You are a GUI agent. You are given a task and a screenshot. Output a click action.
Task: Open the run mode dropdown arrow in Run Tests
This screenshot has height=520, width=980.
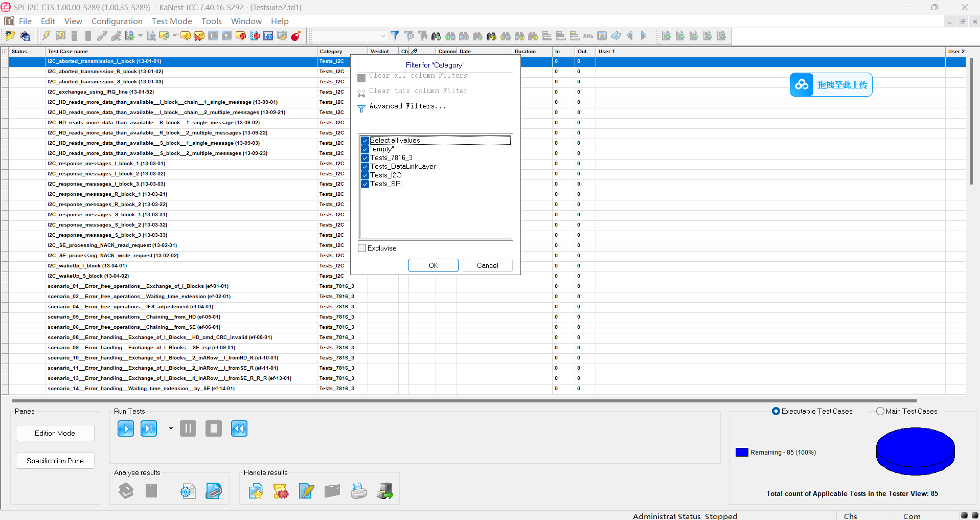click(x=171, y=428)
